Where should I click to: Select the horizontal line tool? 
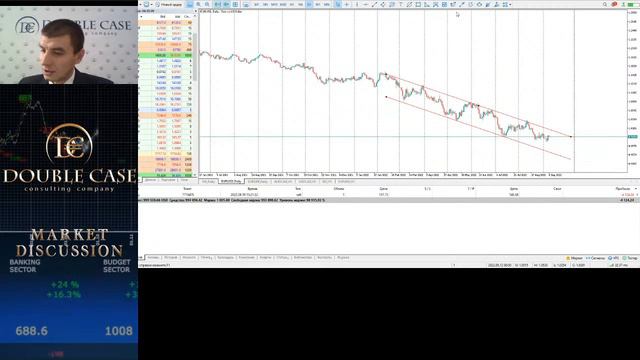366,4
